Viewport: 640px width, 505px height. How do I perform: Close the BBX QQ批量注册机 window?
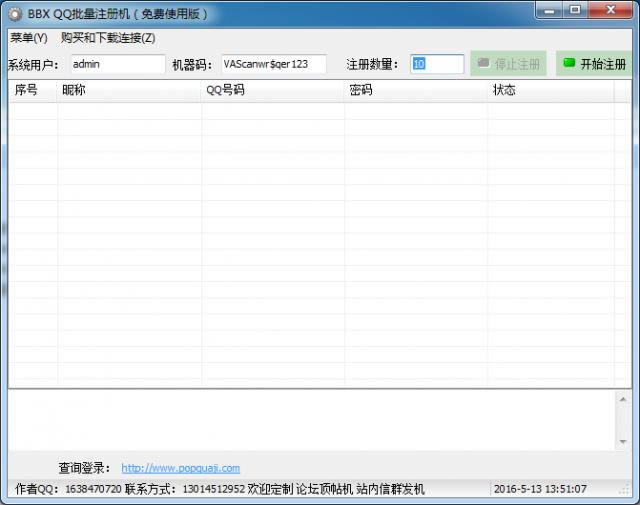point(610,10)
